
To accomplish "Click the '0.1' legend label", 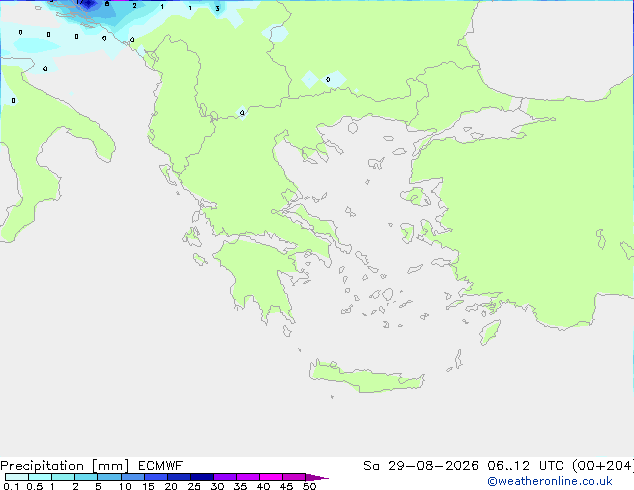I will (11, 486).
